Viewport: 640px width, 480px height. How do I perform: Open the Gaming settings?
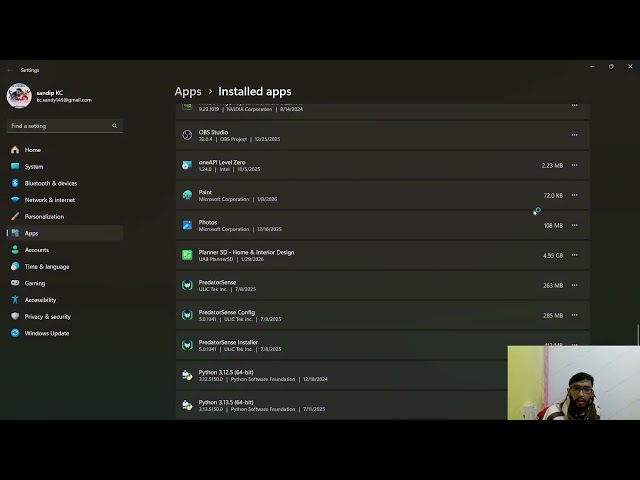[64, 283]
